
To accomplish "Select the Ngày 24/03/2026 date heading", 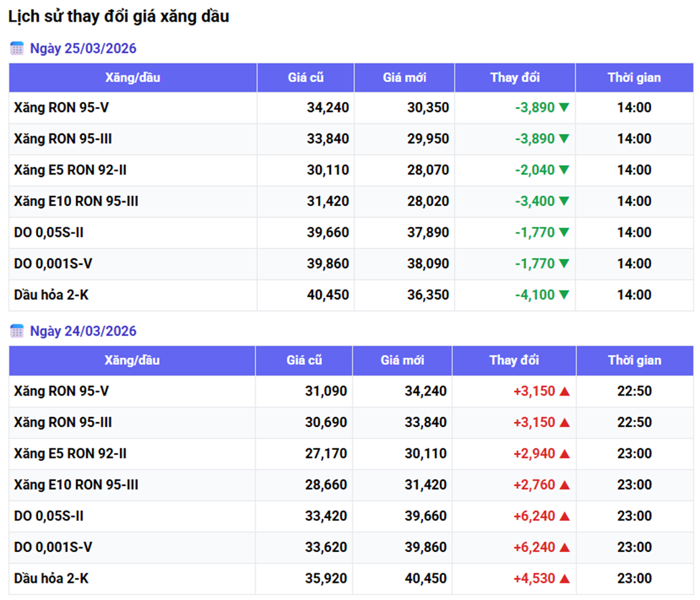I will pos(83,331).
